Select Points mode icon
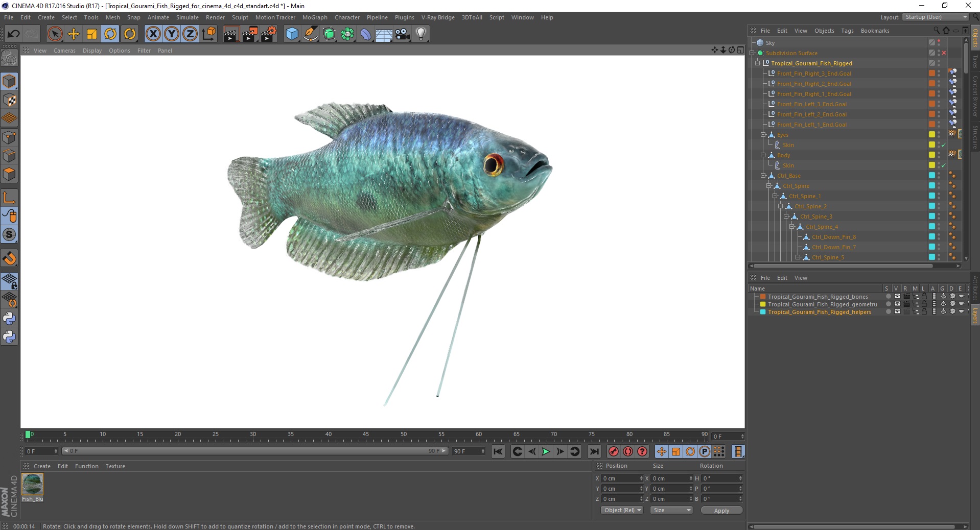The width and height of the screenshot is (980, 530). 9,137
